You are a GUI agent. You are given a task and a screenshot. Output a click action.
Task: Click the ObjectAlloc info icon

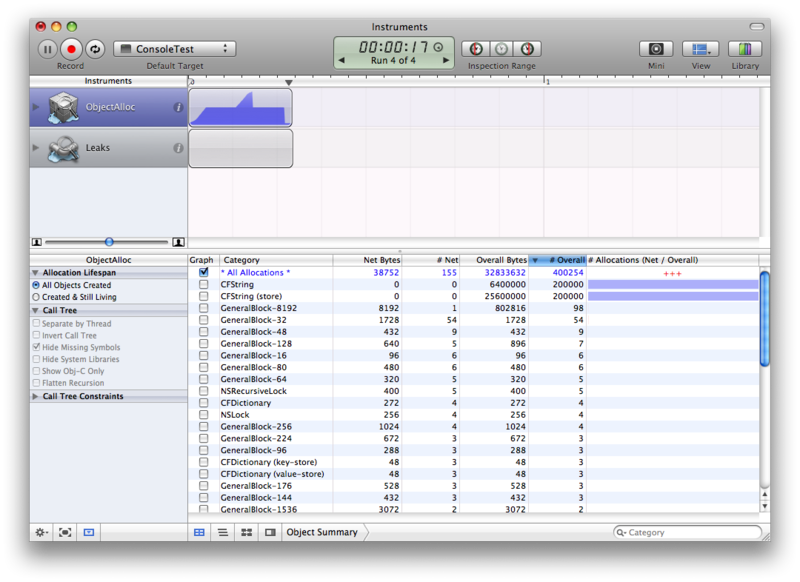point(178,107)
